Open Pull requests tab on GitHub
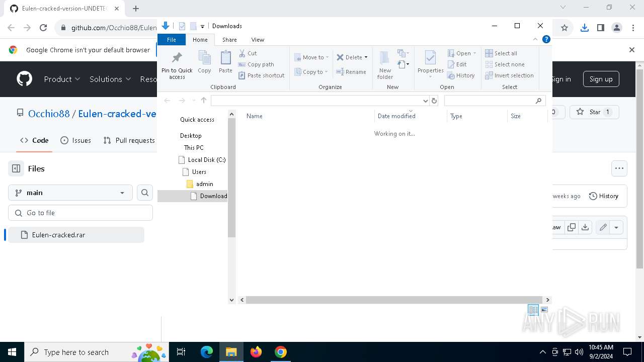 [129, 140]
